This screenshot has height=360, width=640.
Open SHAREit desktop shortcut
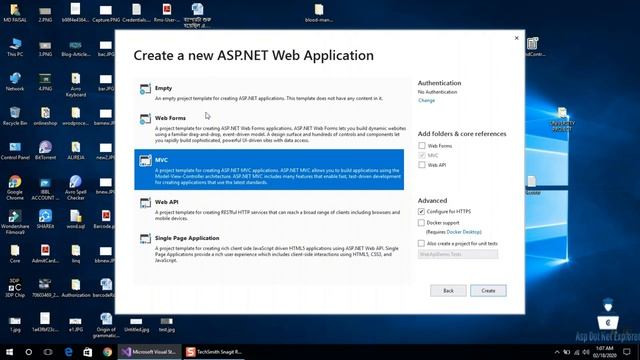click(x=45, y=219)
